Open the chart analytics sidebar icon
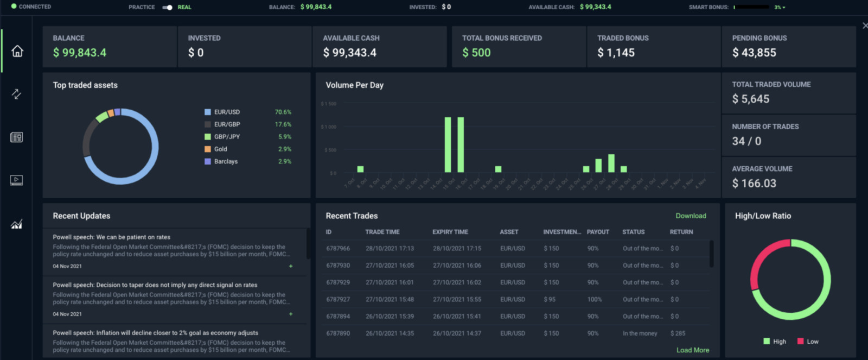This screenshot has width=868, height=360. 17,224
